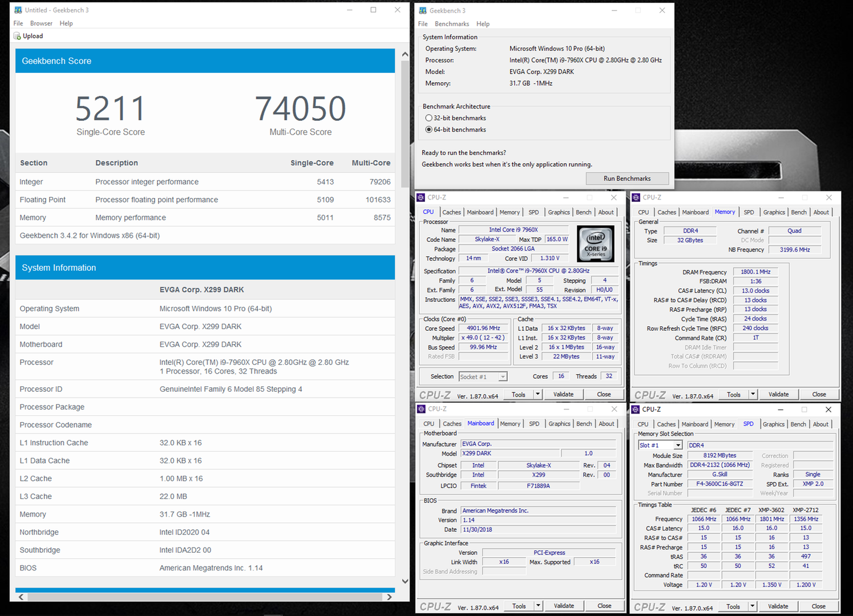The image size is (853, 616).
Task: Expand Tools arrow in Memory tab CPU-Z window
Action: 753,394
